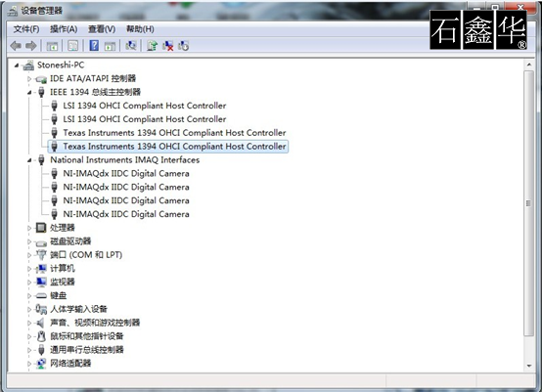Screen dimensions: 542x392
Task: Click the Properties toolbar icon
Action: (x=73, y=46)
